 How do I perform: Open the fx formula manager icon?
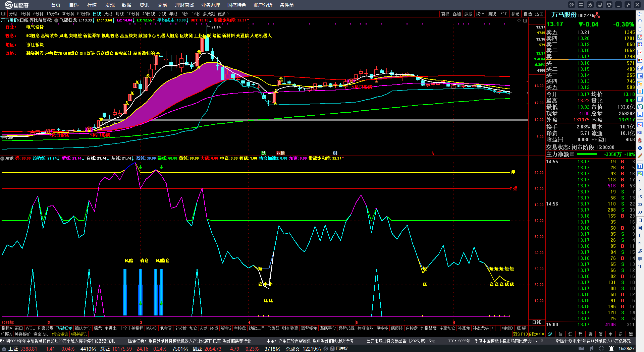tap(590, 5)
